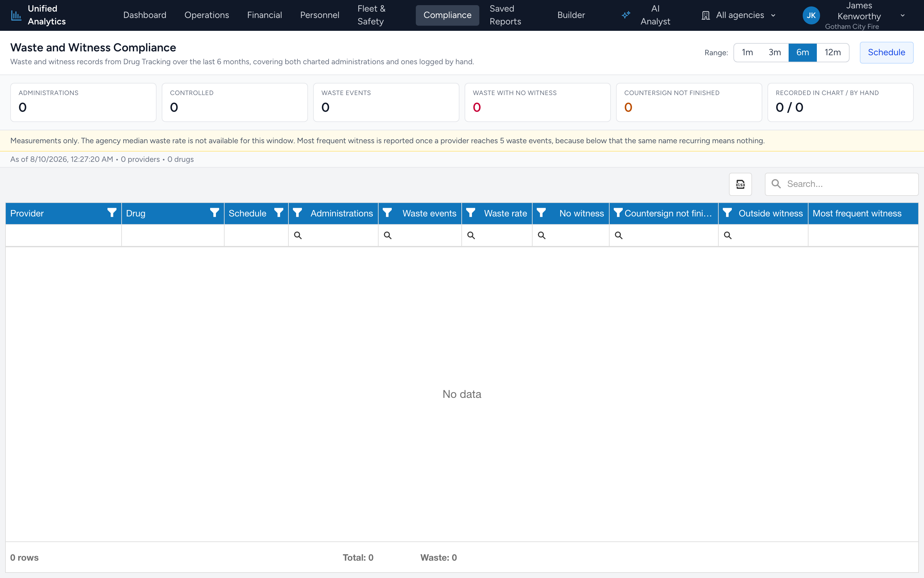Image resolution: width=924 pixels, height=578 pixels.
Task: Set range to 1m
Action: tap(747, 52)
